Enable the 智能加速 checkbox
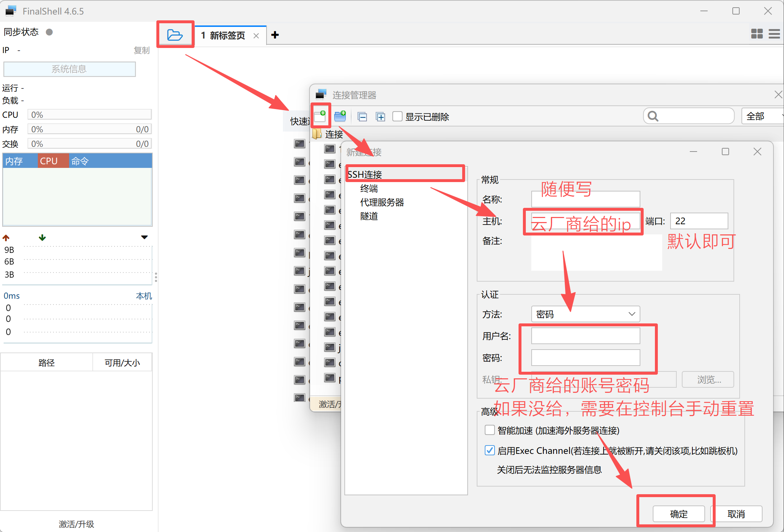The height and width of the screenshot is (532, 784). click(489, 430)
